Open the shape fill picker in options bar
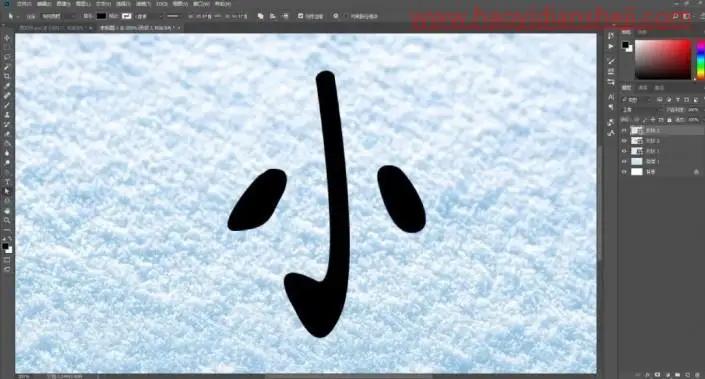 [x=101, y=16]
